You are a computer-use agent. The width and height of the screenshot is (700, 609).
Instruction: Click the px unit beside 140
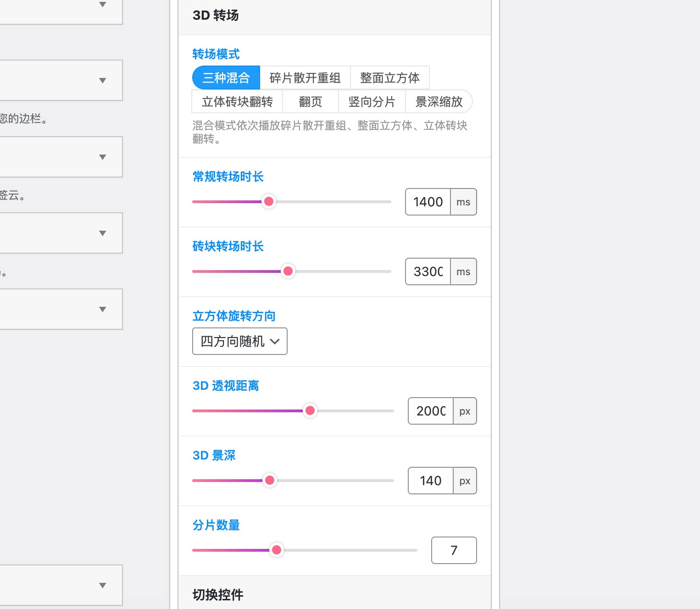pyautogui.click(x=465, y=481)
